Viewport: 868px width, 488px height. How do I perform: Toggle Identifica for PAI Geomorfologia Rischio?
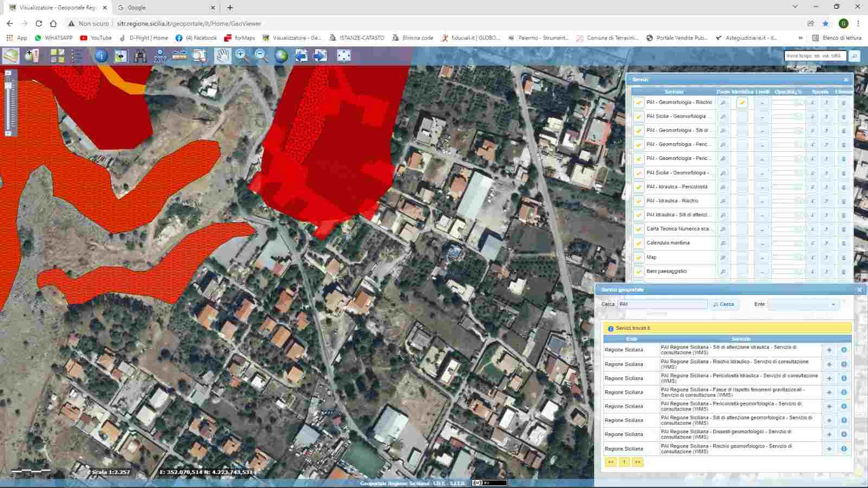click(742, 102)
